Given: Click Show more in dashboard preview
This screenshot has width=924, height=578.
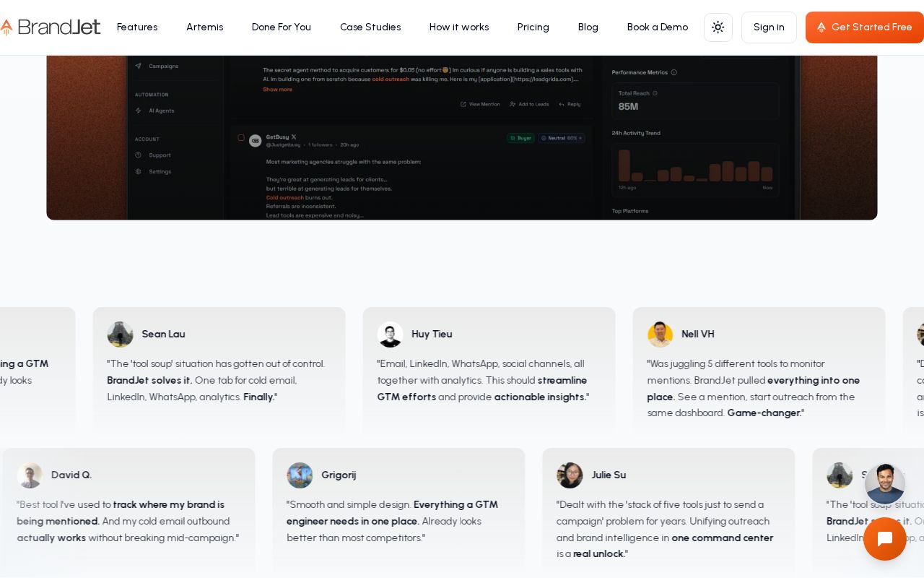Looking at the screenshot, I should pos(277,90).
